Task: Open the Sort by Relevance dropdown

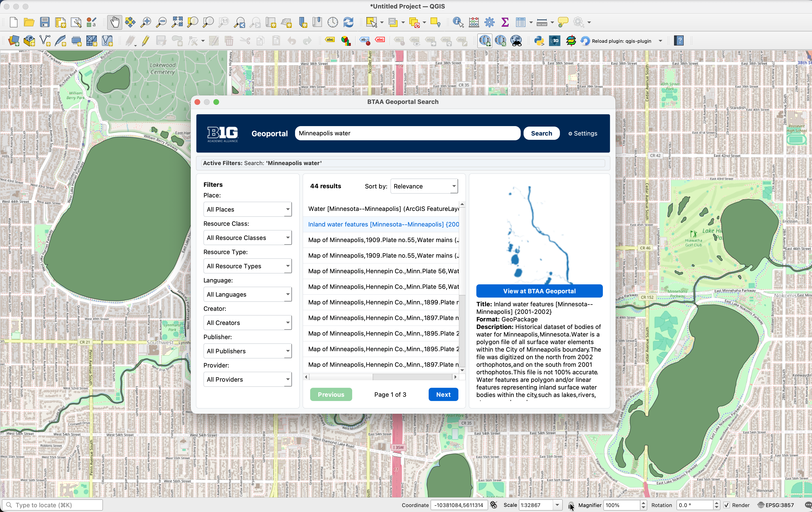Action: 424,186
